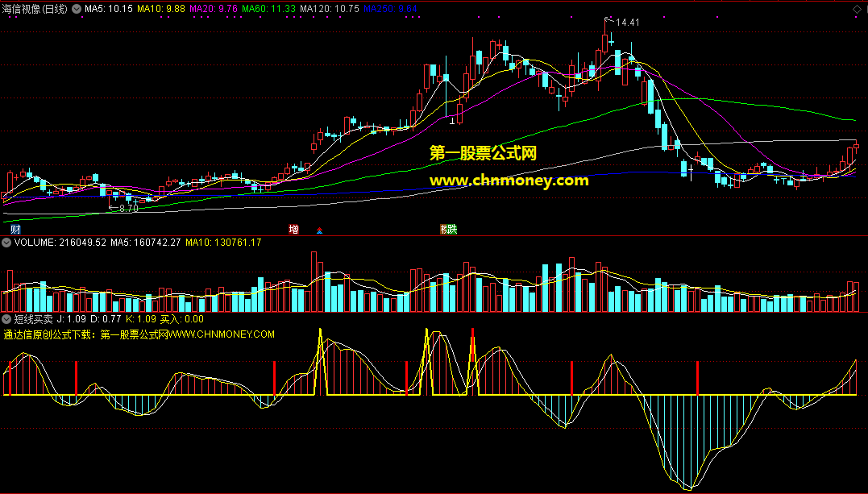Click the 财 marker icon
Screen dimensions: 868x494
[x=15, y=230]
